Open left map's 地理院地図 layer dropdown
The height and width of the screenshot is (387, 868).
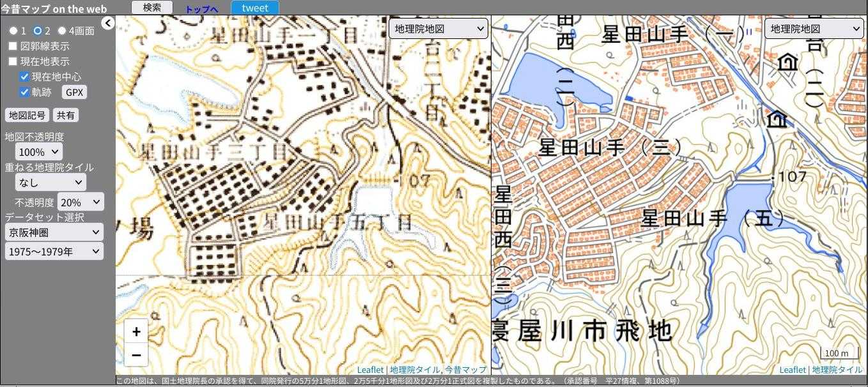click(x=438, y=29)
